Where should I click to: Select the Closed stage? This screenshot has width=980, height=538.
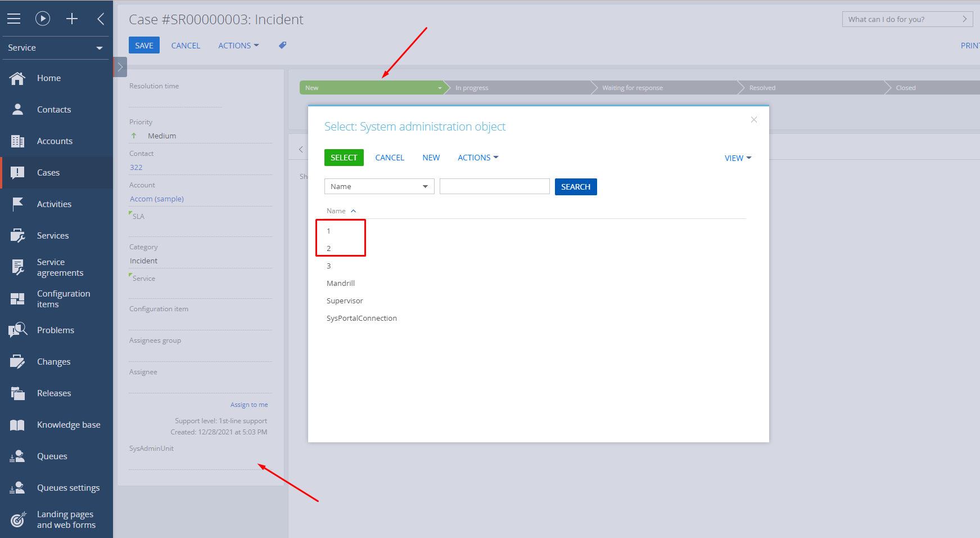point(933,88)
